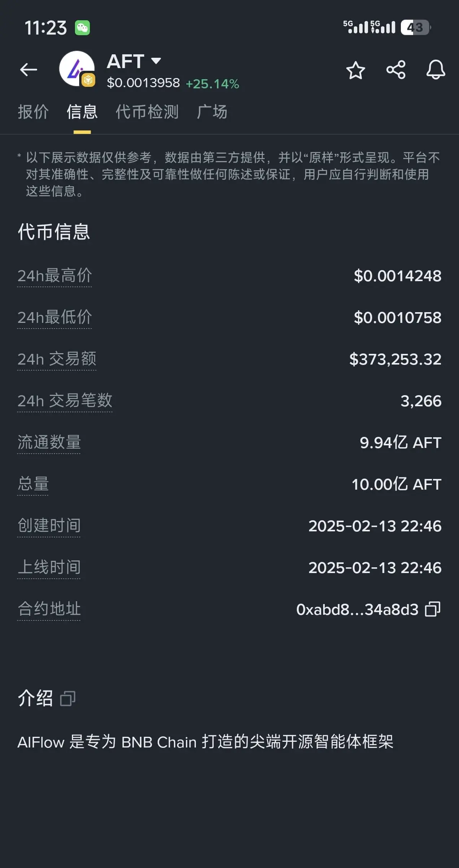The height and width of the screenshot is (868, 459).
Task: Set price alert with bell icon
Action: pos(436,70)
